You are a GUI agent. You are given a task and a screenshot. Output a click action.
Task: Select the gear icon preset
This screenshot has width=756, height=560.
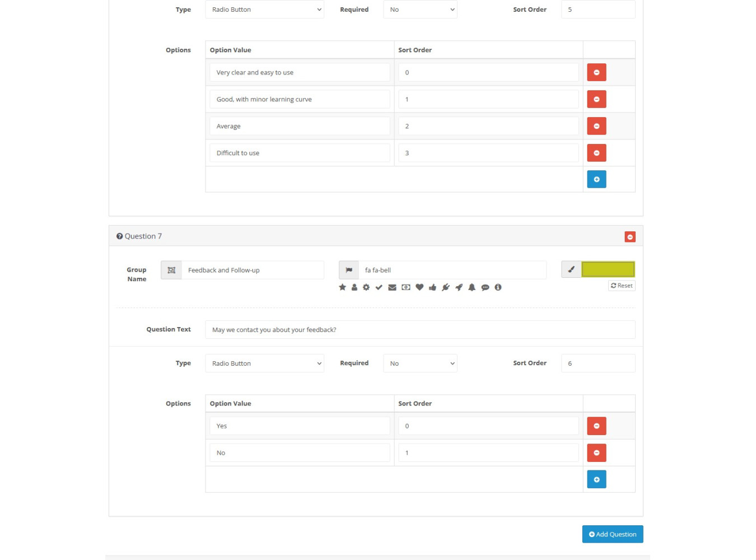(366, 287)
